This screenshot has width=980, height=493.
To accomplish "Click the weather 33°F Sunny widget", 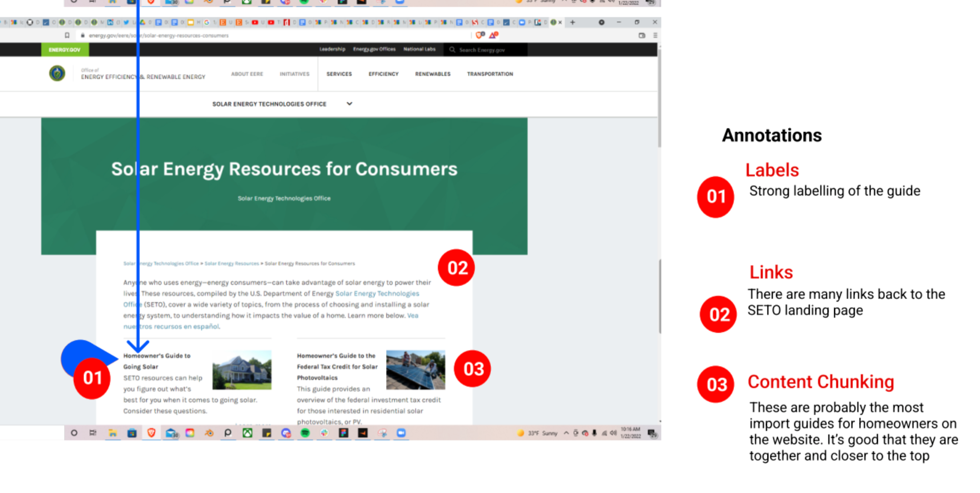I will [x=537, y=433].
